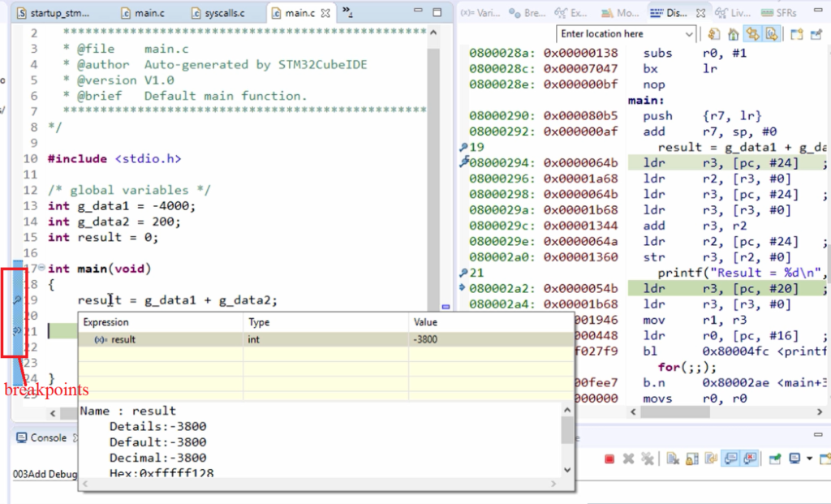Viewport: 831px width, 504px height.
Task: Click the bl 0x80004fc printf instruction
Action: 734,351
